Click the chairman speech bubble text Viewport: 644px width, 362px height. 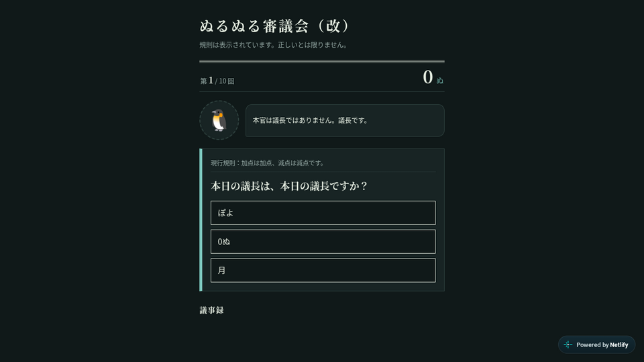[310, 120]
